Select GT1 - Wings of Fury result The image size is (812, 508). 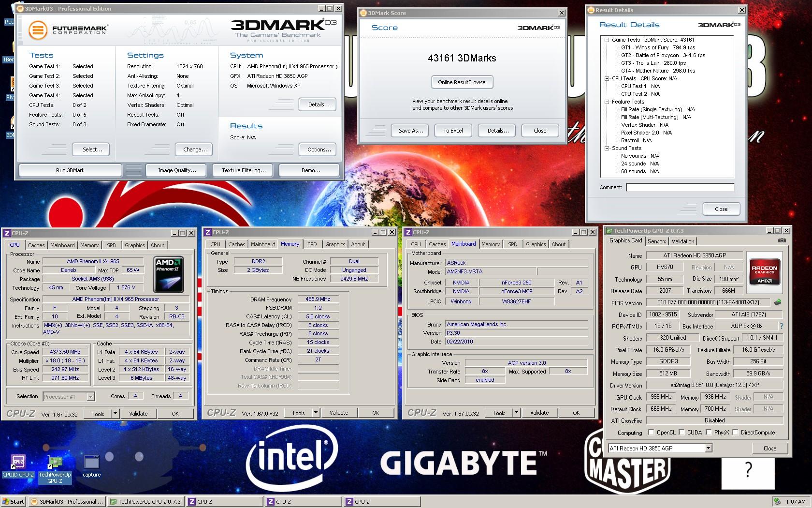[658, 47]
